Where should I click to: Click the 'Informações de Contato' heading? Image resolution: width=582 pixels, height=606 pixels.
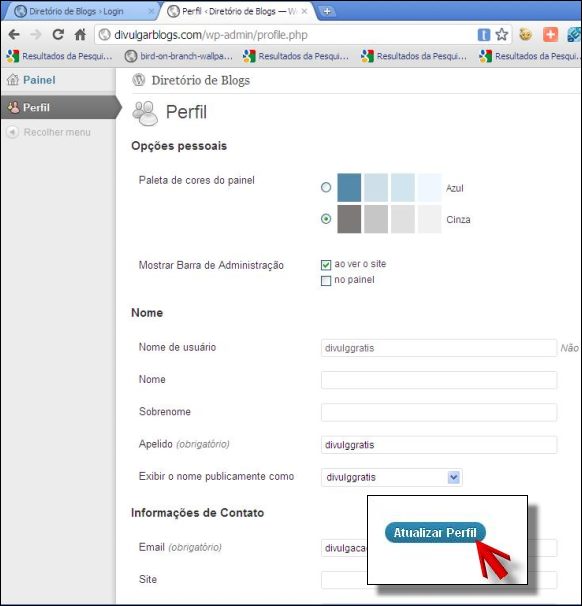coord(197,513)
